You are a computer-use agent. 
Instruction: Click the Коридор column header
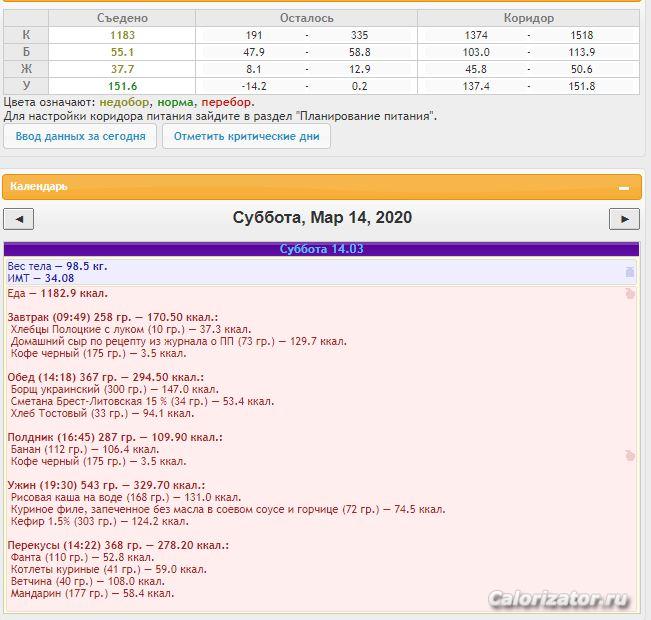[529, 18]
